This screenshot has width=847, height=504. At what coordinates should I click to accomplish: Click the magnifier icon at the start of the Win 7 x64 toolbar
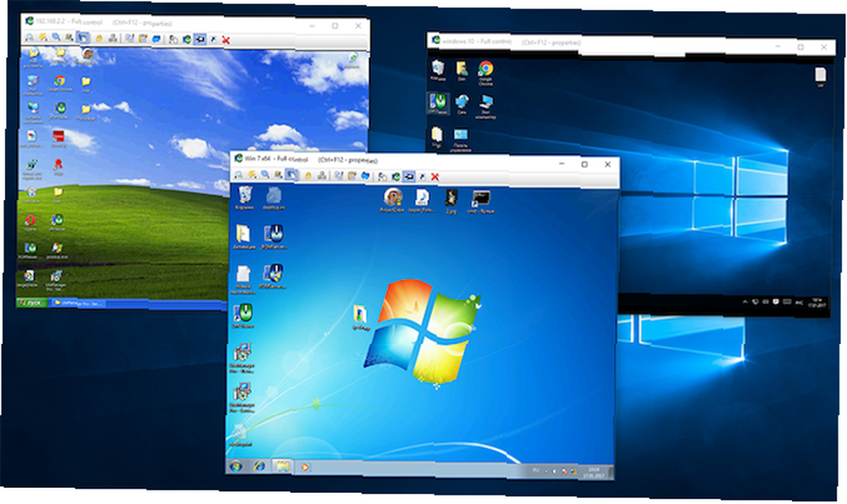[x=238, y=174]
